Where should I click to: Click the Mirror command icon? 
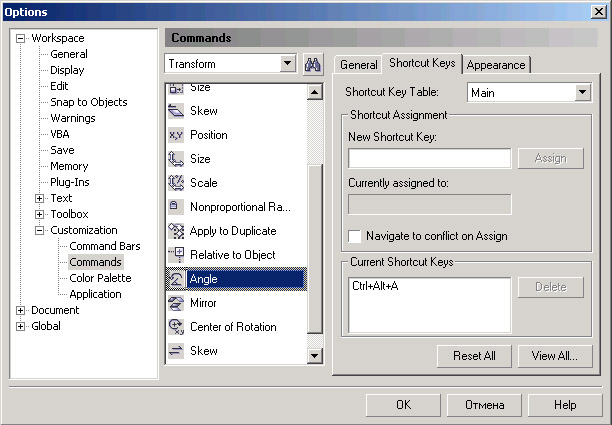[x=176, y=303]
